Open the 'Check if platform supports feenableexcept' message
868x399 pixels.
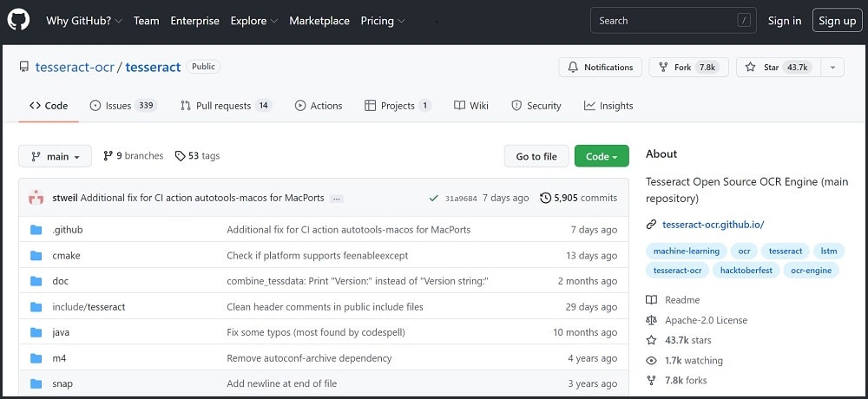coord(317,256)
